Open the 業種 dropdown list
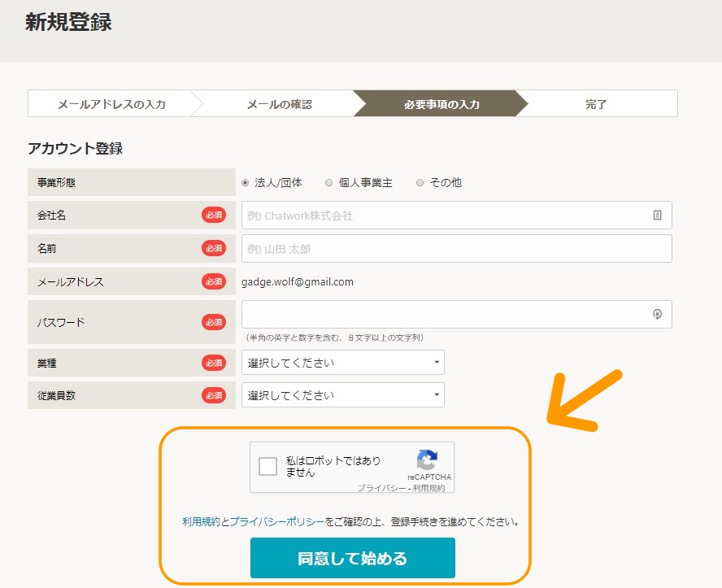 click(x=342, y=363)
